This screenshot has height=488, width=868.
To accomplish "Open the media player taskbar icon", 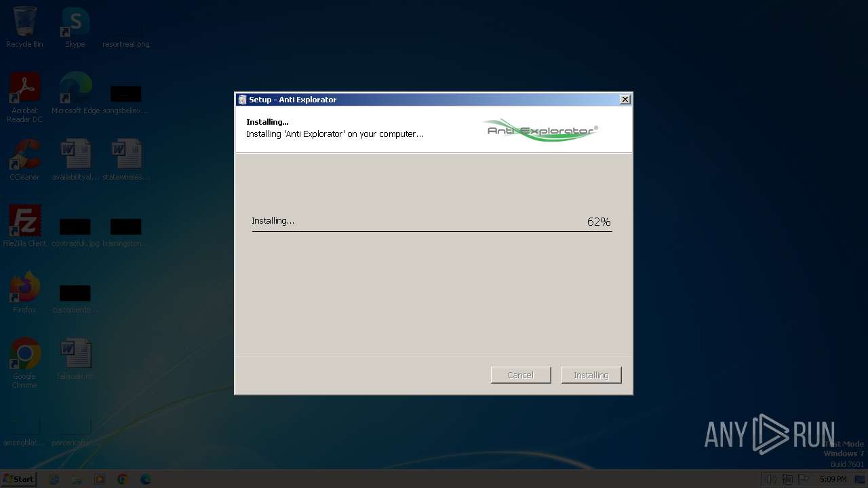I will 100,479.
